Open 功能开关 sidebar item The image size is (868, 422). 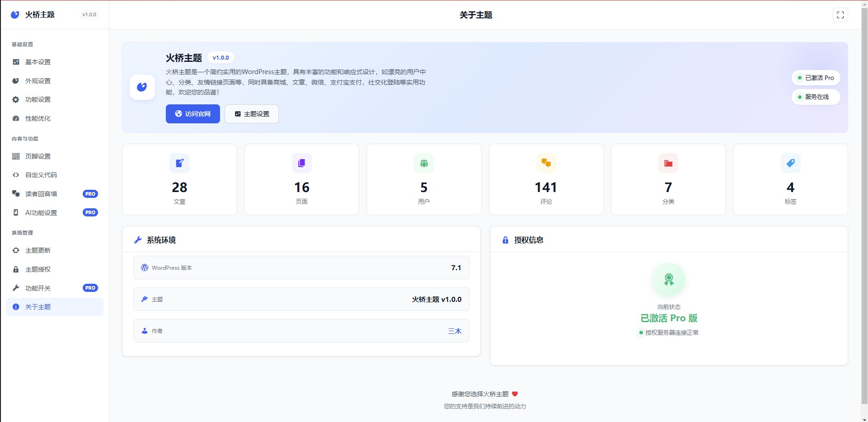click(x=55, y=288)
